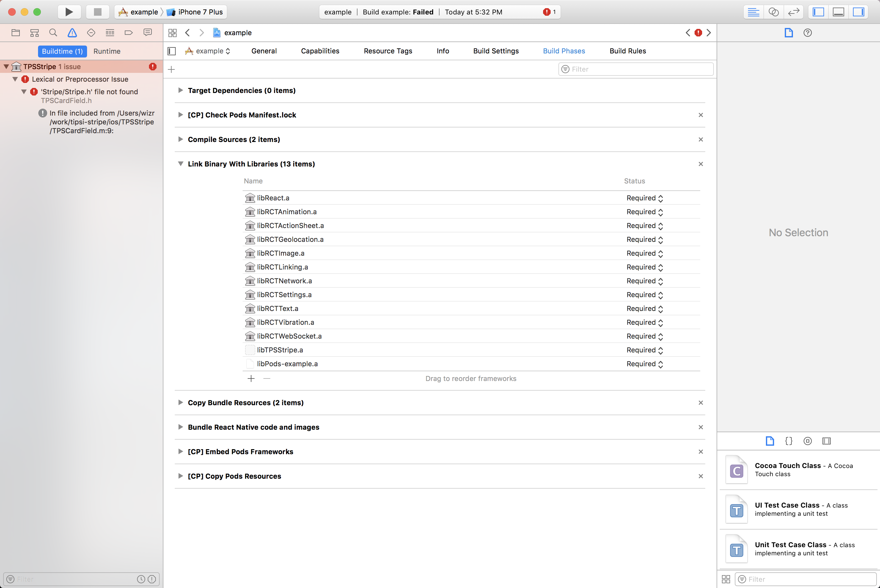This screenshot has height=588, width=880.
Task: Show the Quick Help inspector
Action: point(808,33)
